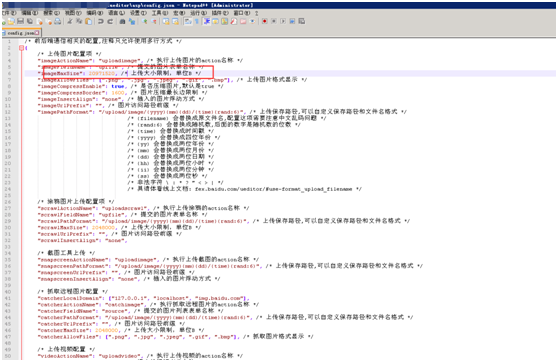The width and height of the screenshot is (558, 362).
Task: Toggle synchronized vertical scrolling
Action: (166, 21)
